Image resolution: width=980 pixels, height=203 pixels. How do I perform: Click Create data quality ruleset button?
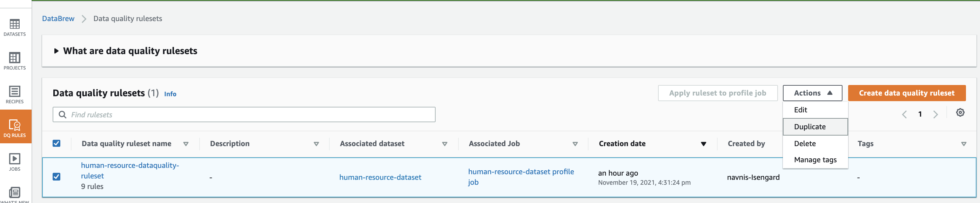coord(907,93)
